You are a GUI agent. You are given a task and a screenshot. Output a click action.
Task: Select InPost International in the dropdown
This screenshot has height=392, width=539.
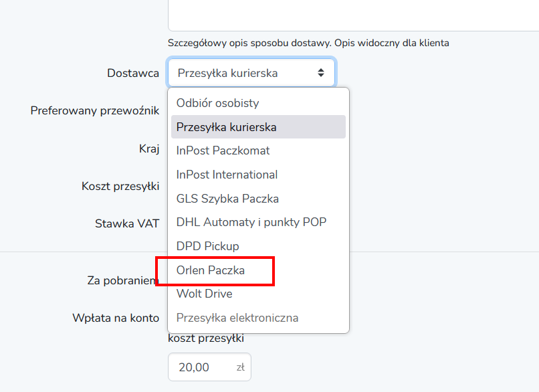click(227, 175)
